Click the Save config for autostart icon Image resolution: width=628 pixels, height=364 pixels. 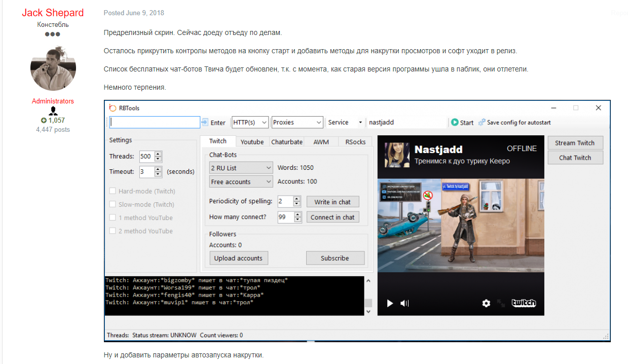point(482,122)
